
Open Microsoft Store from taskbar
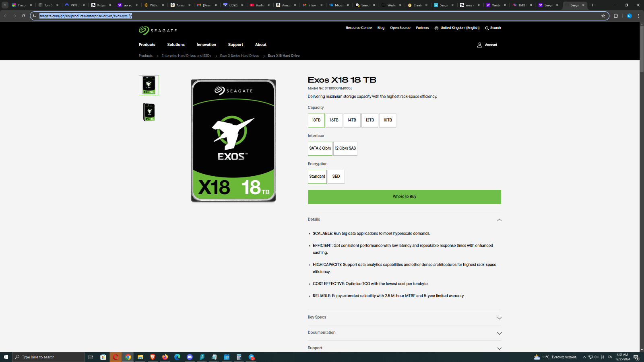click(x=103, y=357)
